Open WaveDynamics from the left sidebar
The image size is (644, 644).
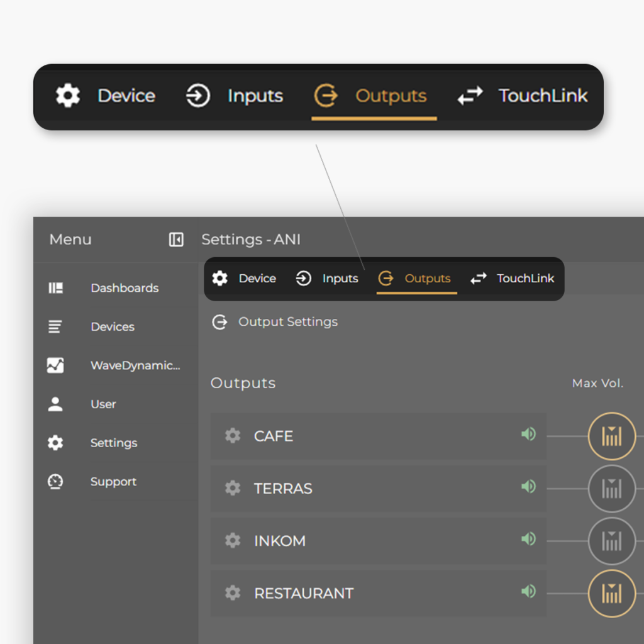pyautogui.click(x=135, y=365)
